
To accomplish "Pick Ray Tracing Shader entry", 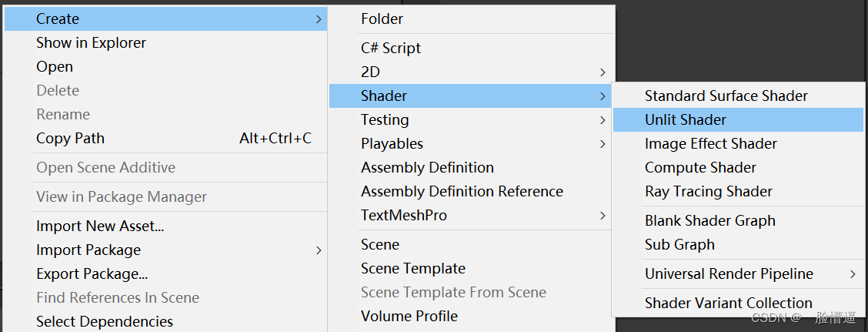I will (x=708, y=191).
